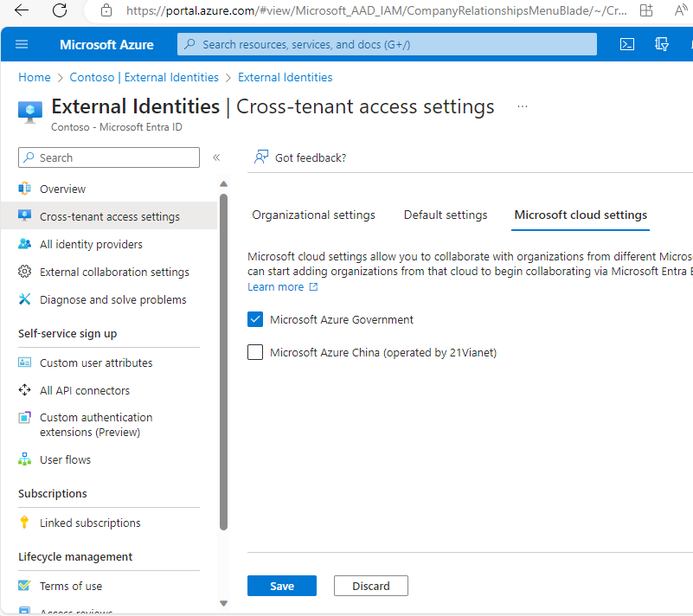693x616 pixels.
Task: Select Custom user attributes
Action: (97, 363)
